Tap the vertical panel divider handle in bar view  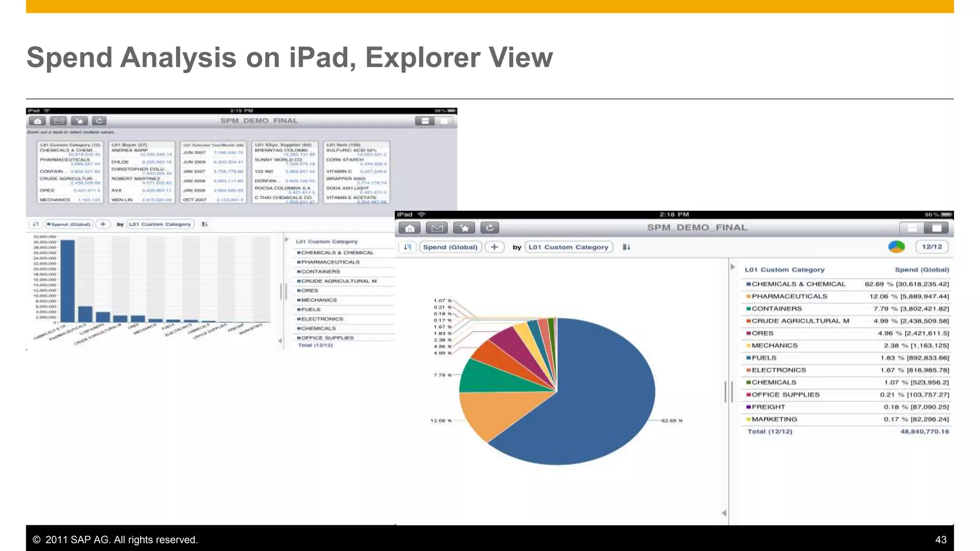[283, 291]
